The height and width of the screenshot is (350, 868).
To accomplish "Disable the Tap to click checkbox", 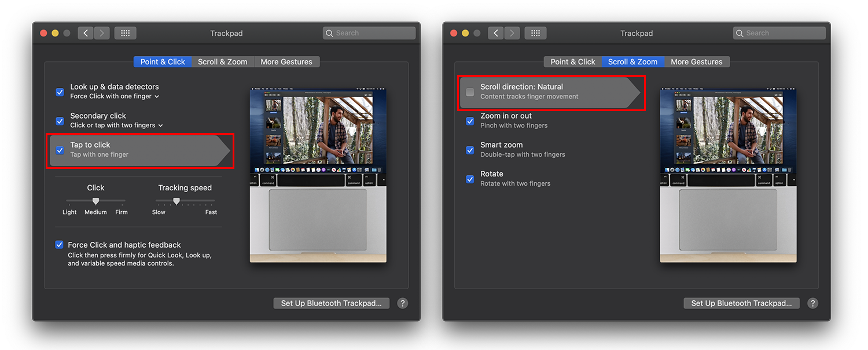I will point(60,150).
